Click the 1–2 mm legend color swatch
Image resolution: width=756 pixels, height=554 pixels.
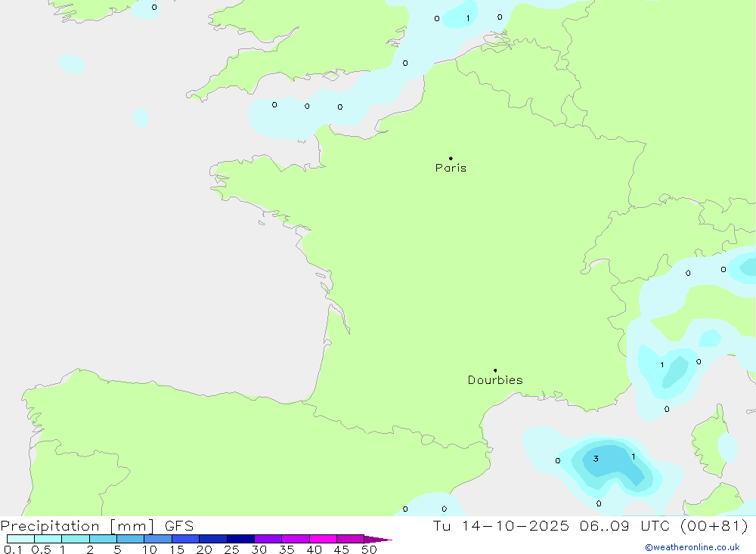(x=76, y=539)
